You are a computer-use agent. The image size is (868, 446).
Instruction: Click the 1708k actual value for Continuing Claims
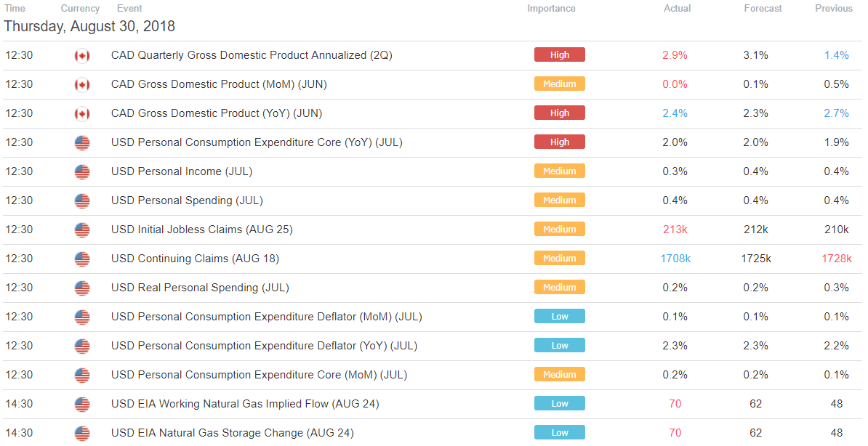click(x=675, y=259)
